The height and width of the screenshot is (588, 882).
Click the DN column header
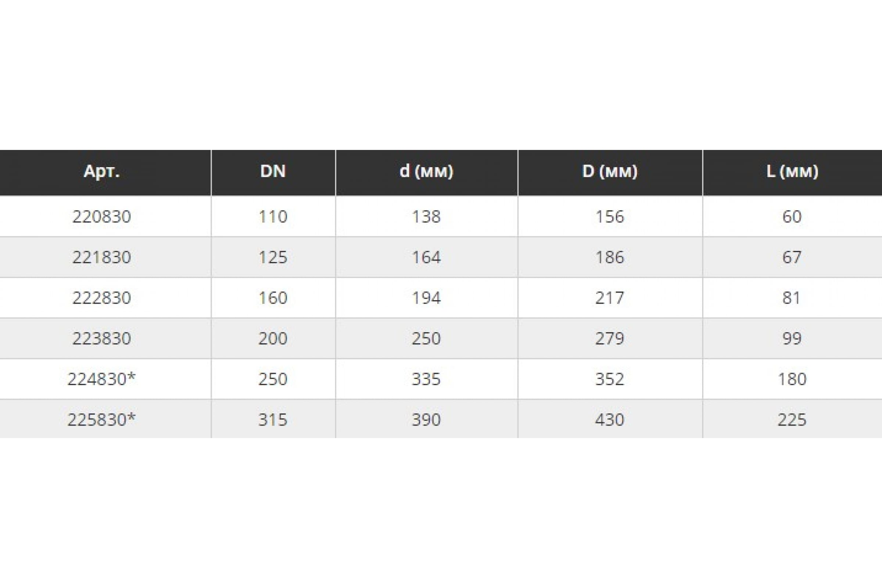pos(273,171)
